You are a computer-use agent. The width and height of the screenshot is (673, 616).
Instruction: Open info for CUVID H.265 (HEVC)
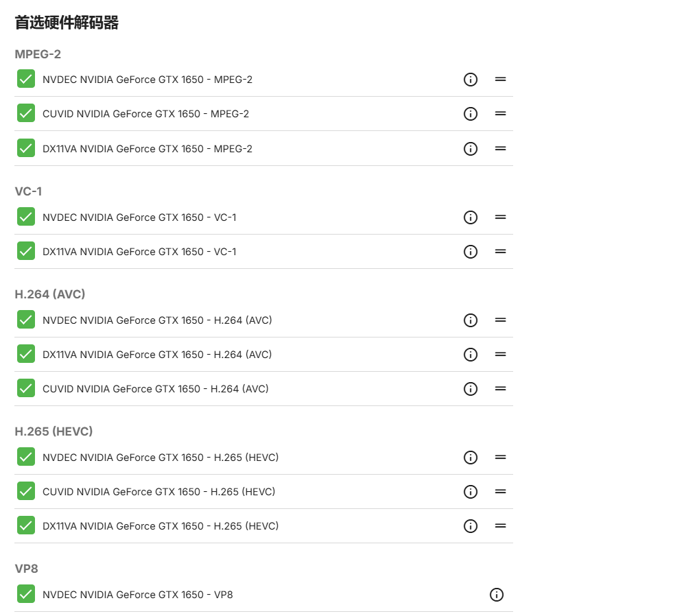click(471, 492)
